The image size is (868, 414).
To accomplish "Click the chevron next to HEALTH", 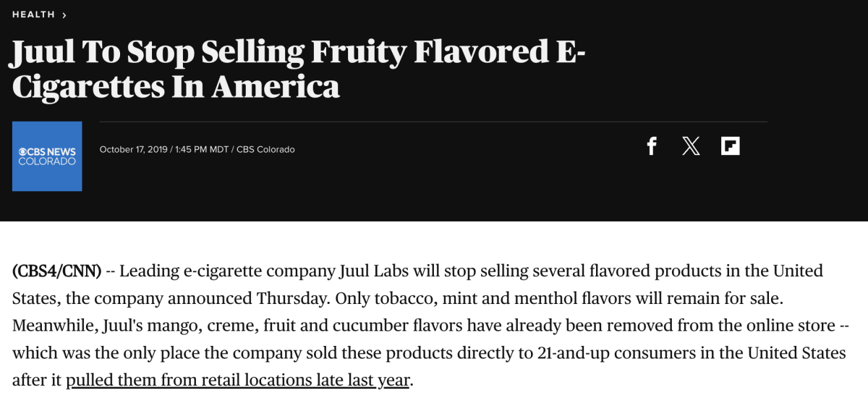I will tap(64, 14).
